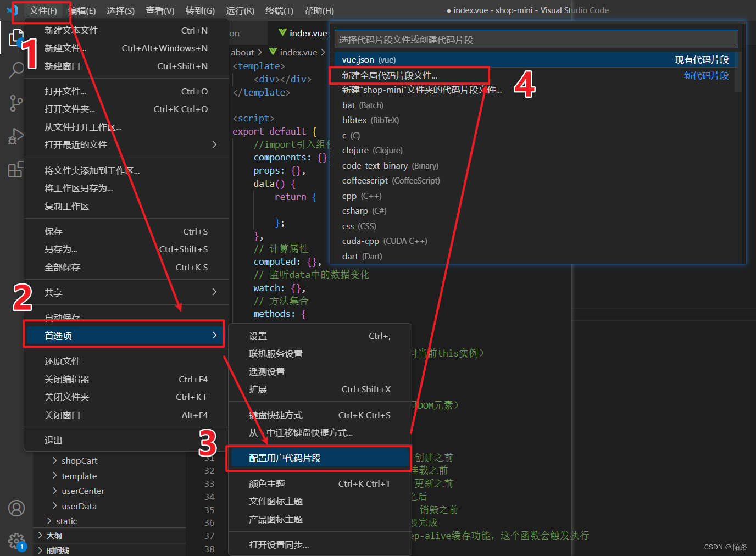Viewport: 756px width, 556px height.
Task: Open 文件图标主题 submenu entry
Action: [320, 501]
